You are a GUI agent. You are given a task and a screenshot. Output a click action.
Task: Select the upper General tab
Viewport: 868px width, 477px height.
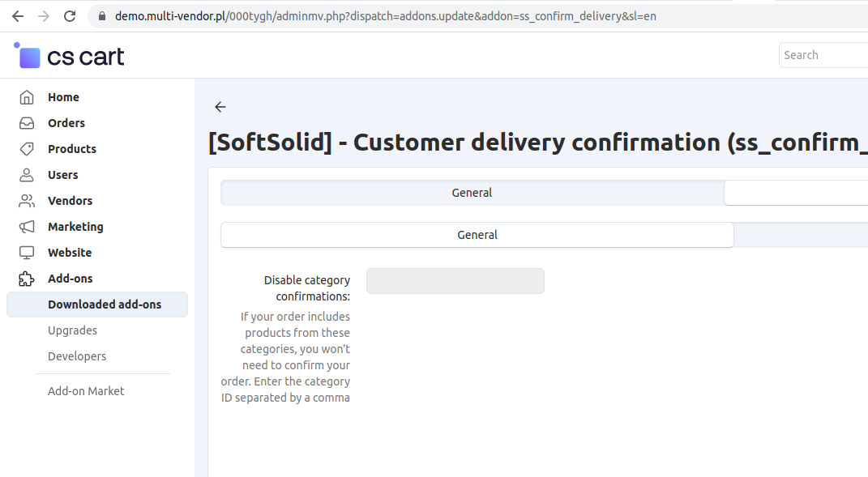pyautogui.click(x=472, y=193)
